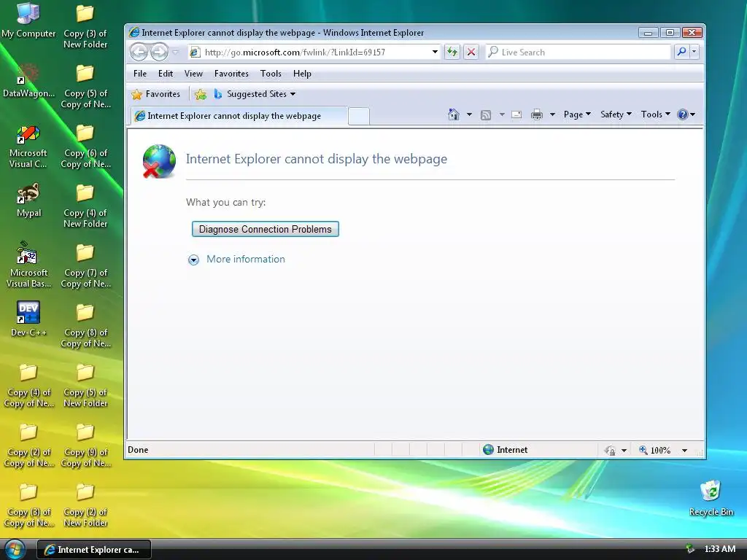Click the 1:33 AM clock
Image resolution: width=747 pixels, height=560 pixels.
tap(720, 549)
